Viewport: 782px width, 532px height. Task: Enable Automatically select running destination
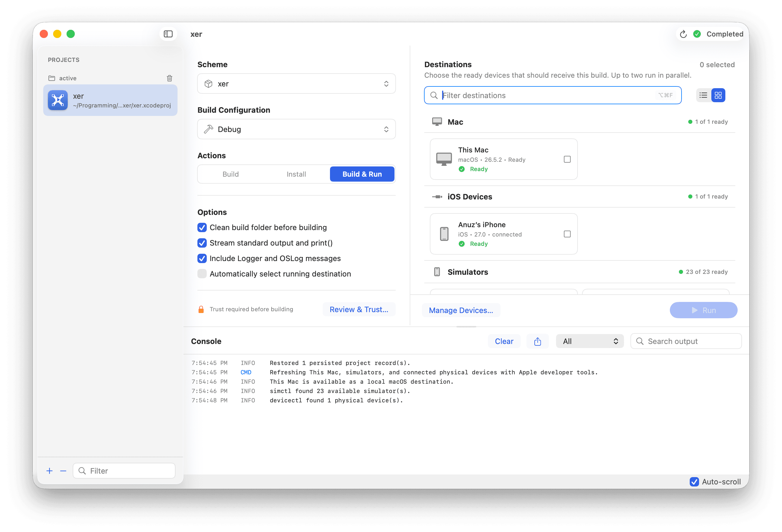202,274
